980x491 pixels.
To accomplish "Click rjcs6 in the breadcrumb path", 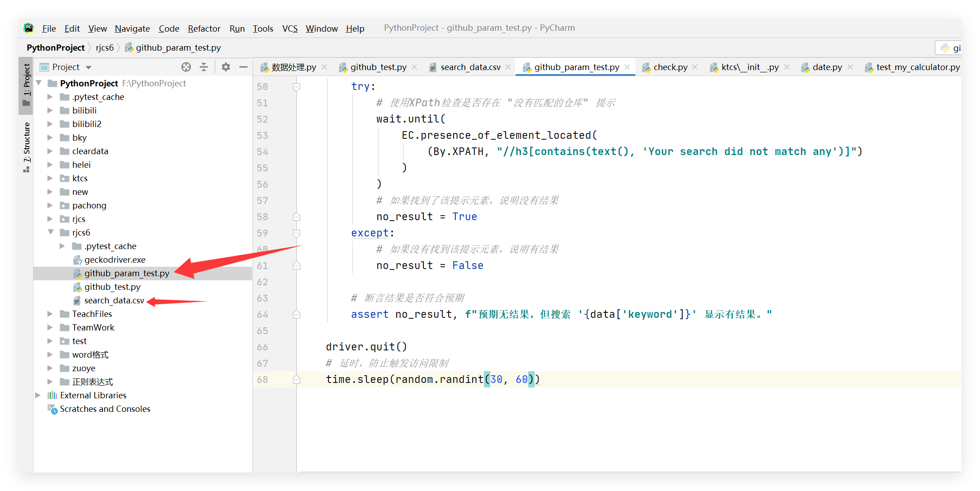I will coord(104,47).
